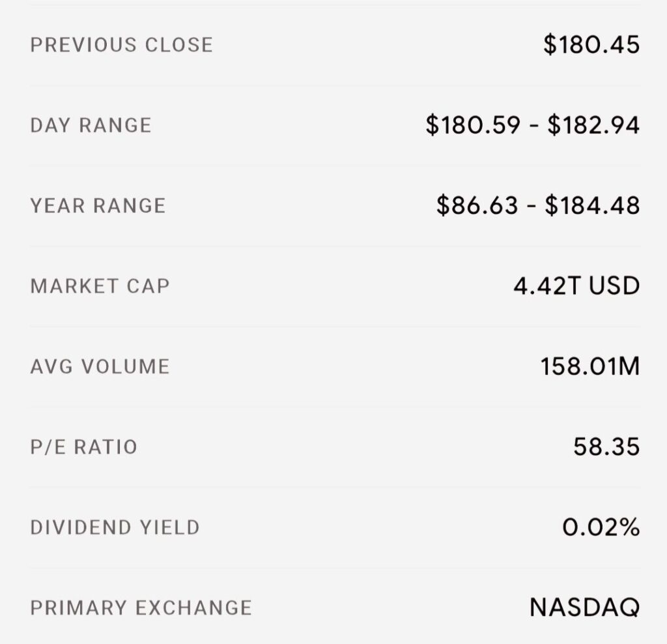Click the $184.48 year range high
The image size is (667, 644).
pyautogui.click(x=592, y=205)
